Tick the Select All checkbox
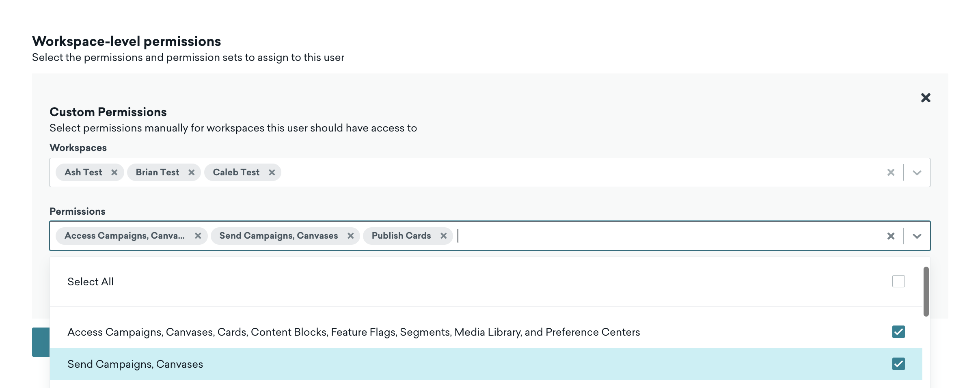Viewport: 980px width, 388px height. point(898,281)
